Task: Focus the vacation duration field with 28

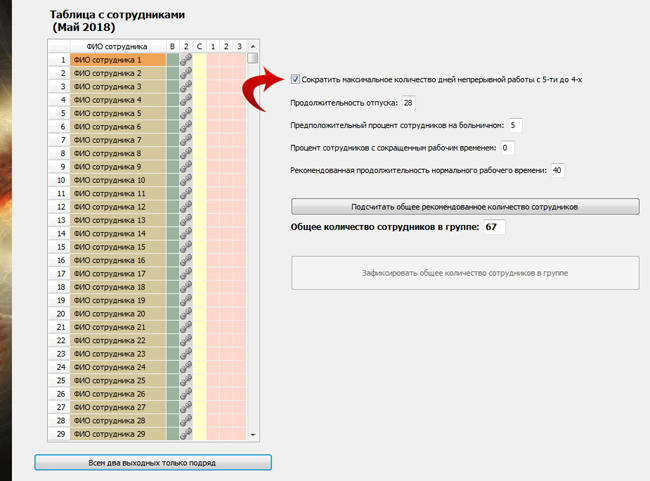Action: 408,102
